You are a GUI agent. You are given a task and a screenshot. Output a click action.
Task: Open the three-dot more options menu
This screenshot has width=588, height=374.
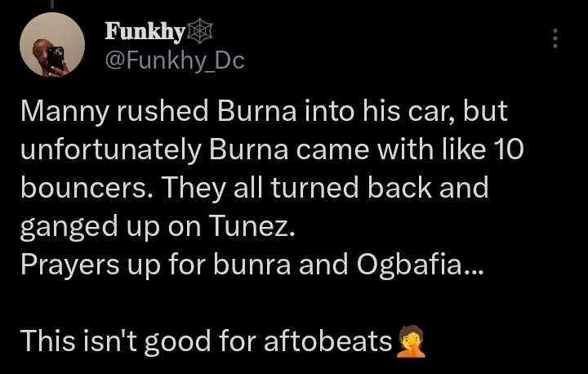556,38
